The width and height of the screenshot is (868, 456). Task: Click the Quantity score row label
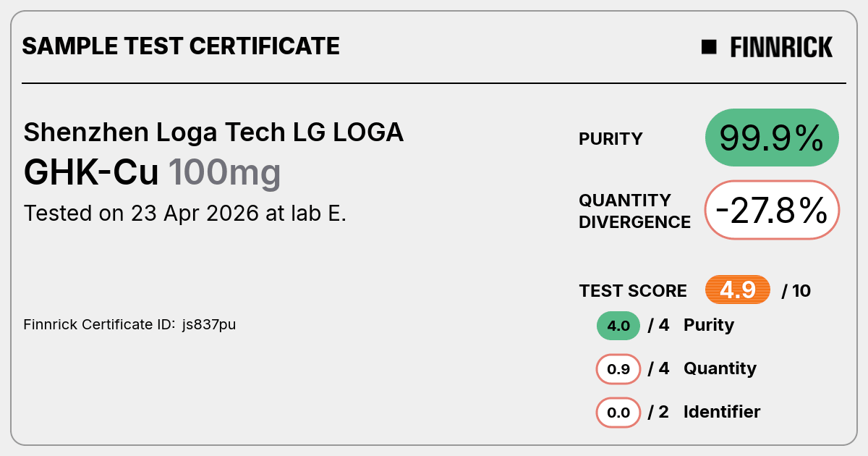(x=720, y=368)
